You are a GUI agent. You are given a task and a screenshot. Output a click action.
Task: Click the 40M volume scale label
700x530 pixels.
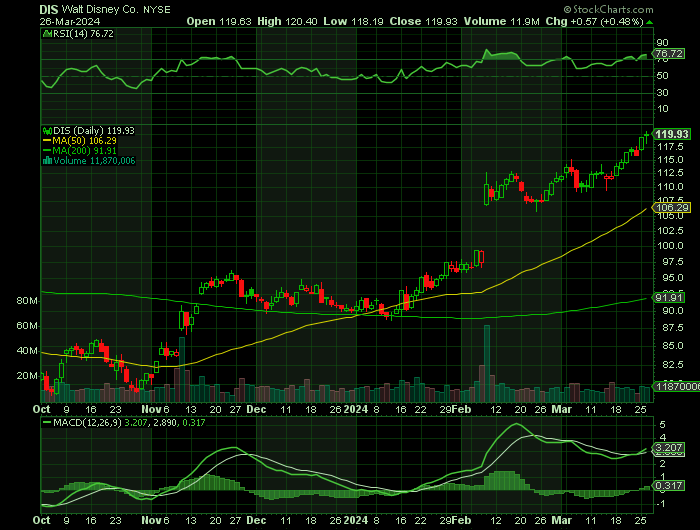click(x=27, y=351)
